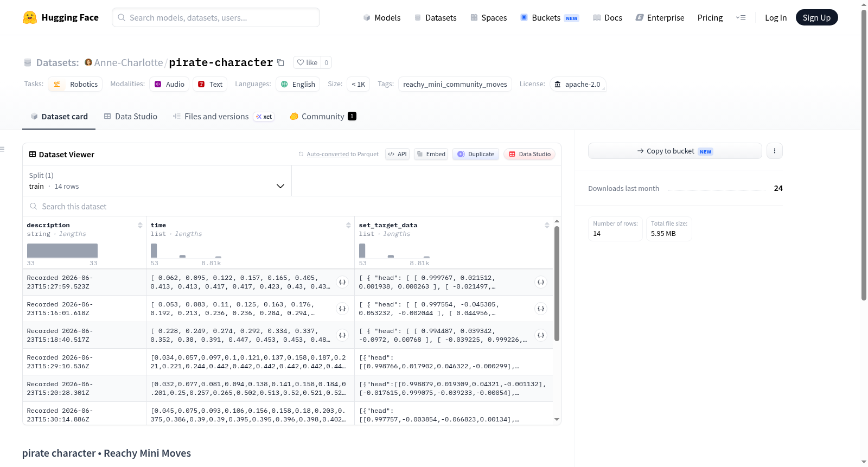Image resolution: width=868 pixels, height=467 pixels.
Task: Open the Files and versions tab
Action: tap(224, 117)
